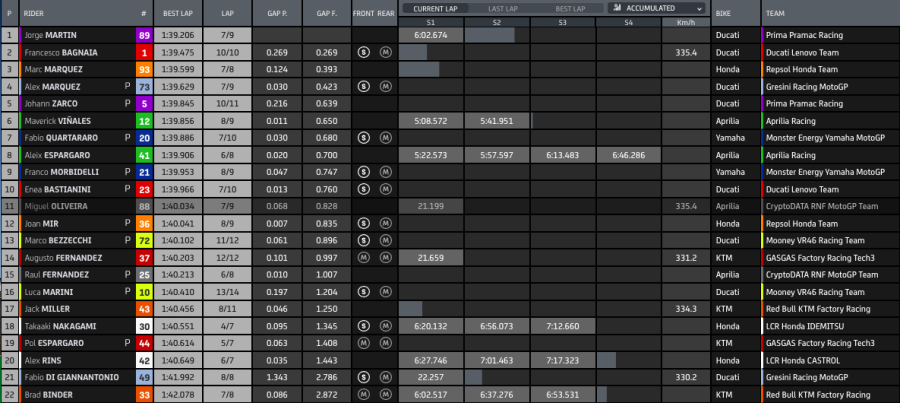Click Nakagami's rear medium tyre icon
900x403 pixels.
386,326
